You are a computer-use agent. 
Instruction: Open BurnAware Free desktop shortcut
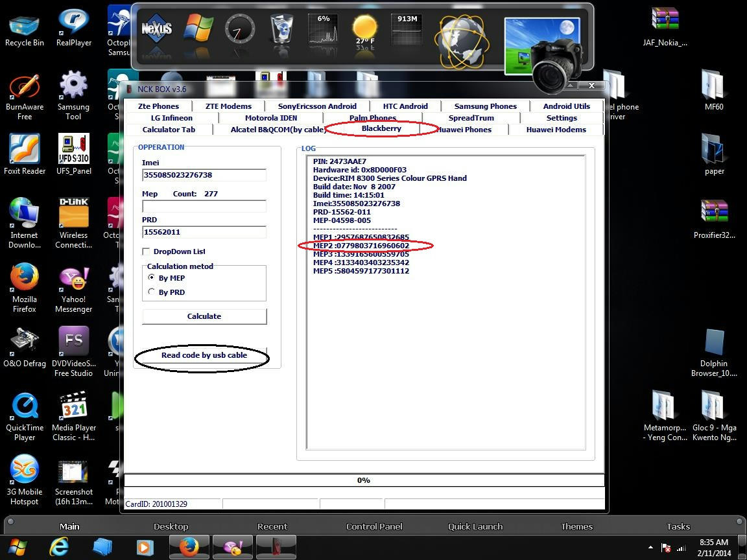(24, 96)
